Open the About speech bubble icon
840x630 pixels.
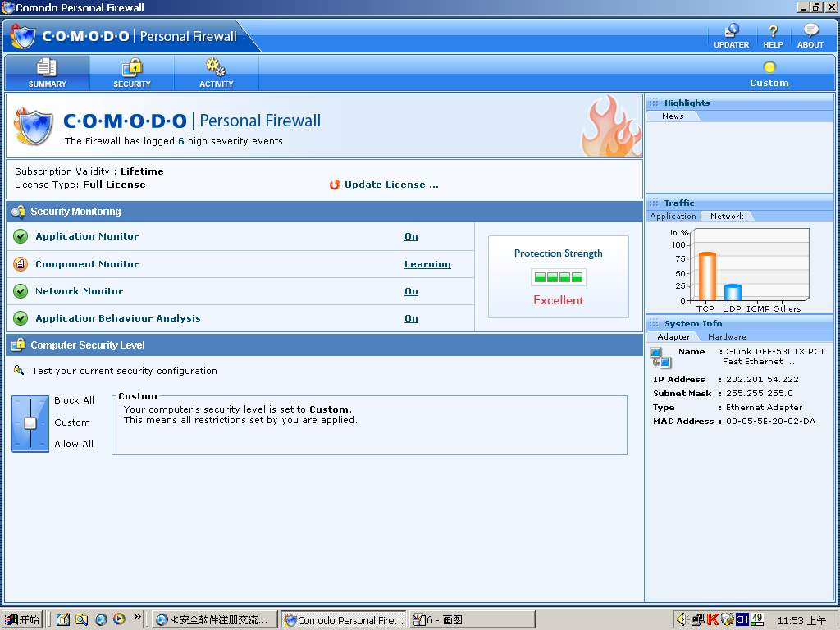click(x=810, y=31)
